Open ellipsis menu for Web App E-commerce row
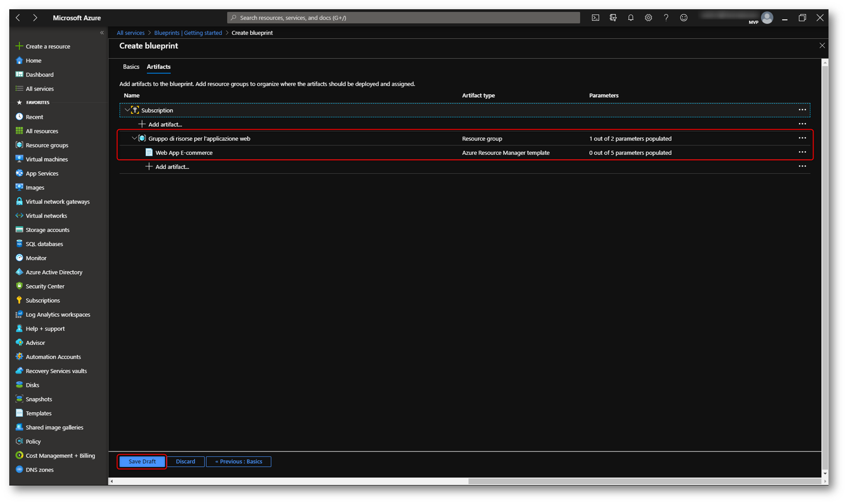 click(x=802, y=152)
